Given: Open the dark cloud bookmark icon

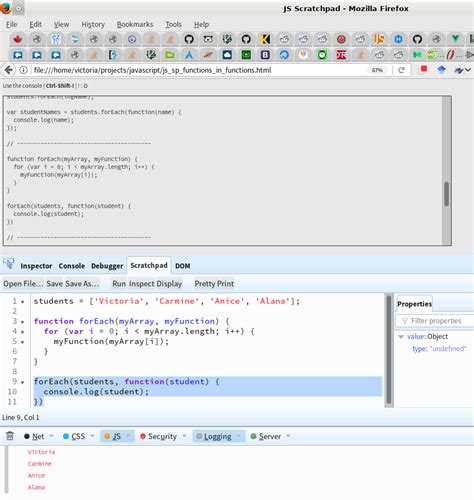Looking at the screenshot, I should tap(227, 55).
